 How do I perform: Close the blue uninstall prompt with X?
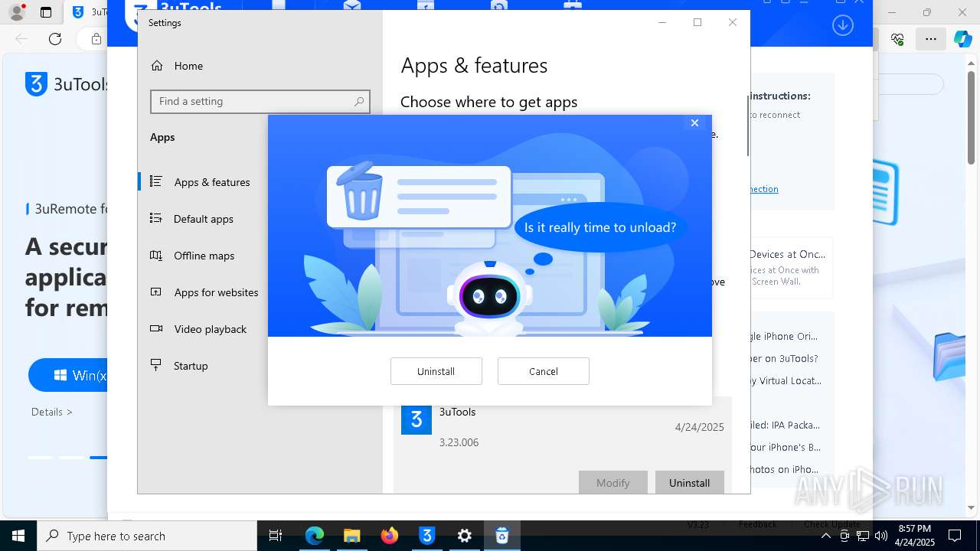(694, 123)
